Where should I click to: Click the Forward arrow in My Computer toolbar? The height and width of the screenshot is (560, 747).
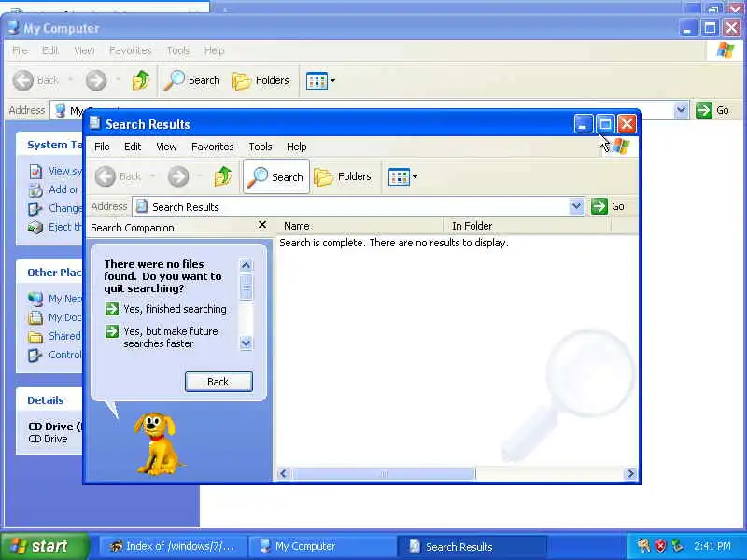[x=96, y=80]
